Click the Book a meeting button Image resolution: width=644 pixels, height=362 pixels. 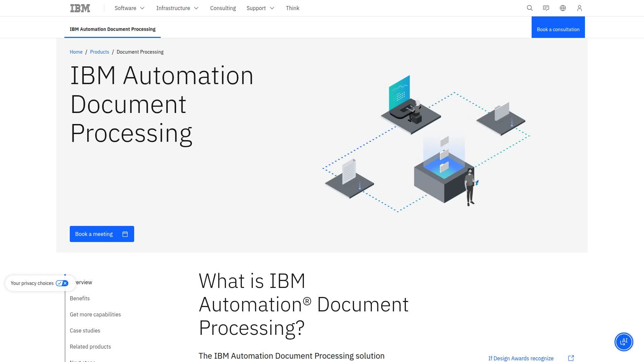(x=102, y=234)
